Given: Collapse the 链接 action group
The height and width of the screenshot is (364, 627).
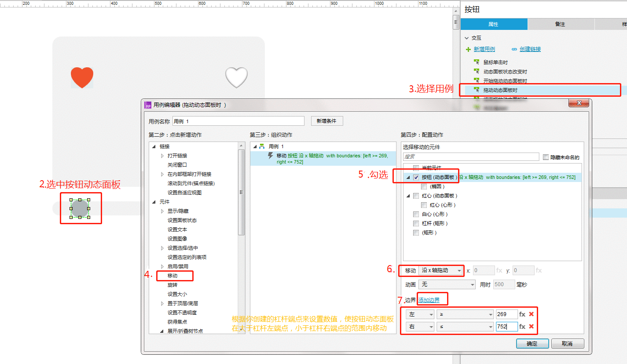Looking at the screenshot, I should 154,146.
